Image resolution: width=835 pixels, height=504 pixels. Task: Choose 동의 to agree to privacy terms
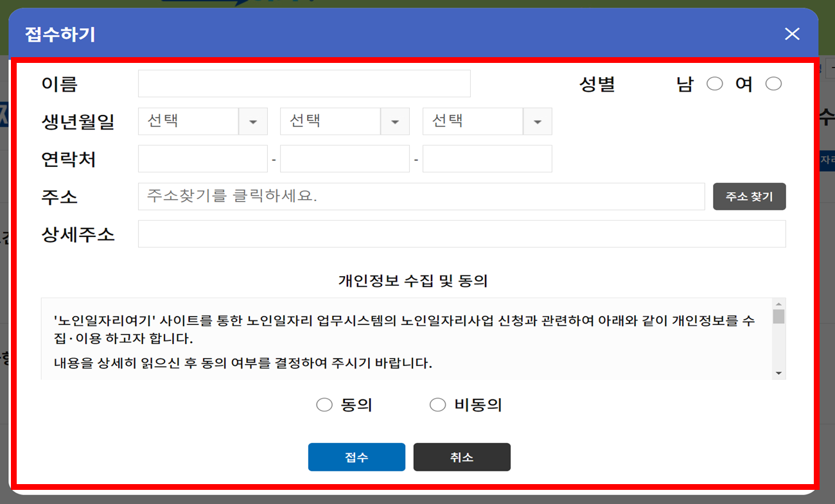coord(324,404)
